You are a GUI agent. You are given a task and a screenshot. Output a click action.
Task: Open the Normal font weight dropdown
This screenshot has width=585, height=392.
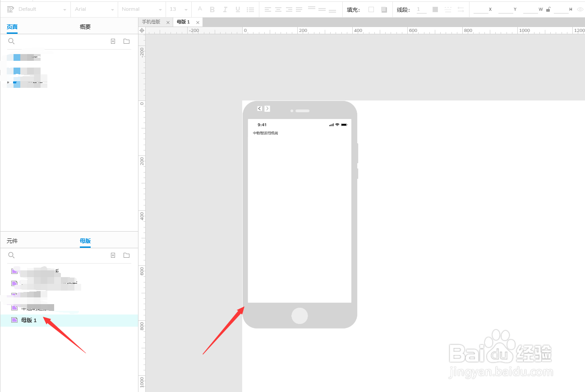(141, 9)
